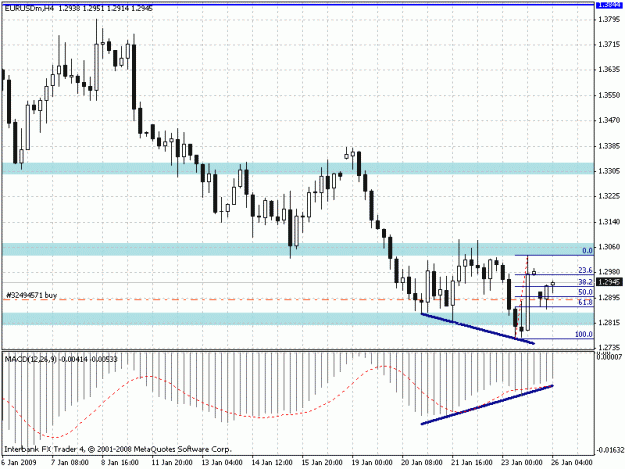Click the 1.3470 price axis label
Screen dimensions: 625x469
point(609,120)
